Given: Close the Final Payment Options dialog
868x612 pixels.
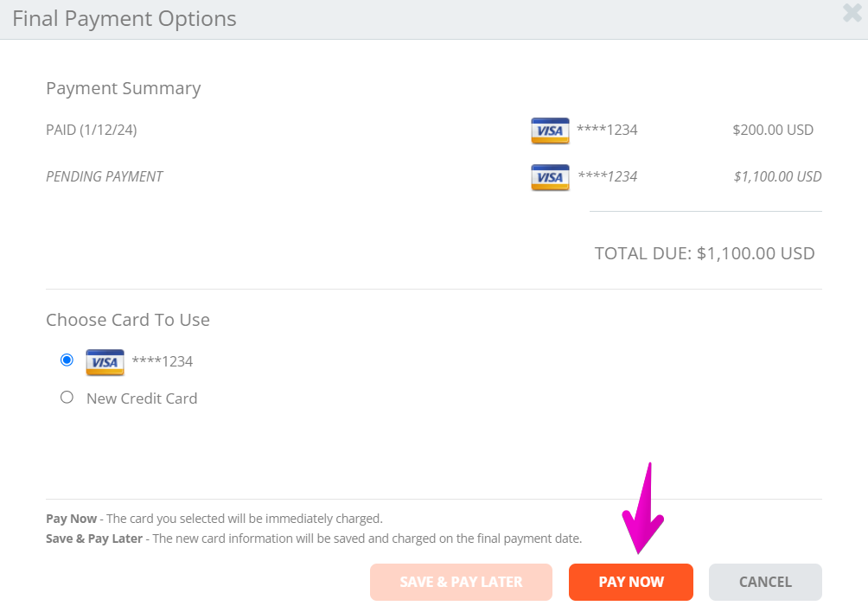Looking at the screenshot, I should point(852,13).
